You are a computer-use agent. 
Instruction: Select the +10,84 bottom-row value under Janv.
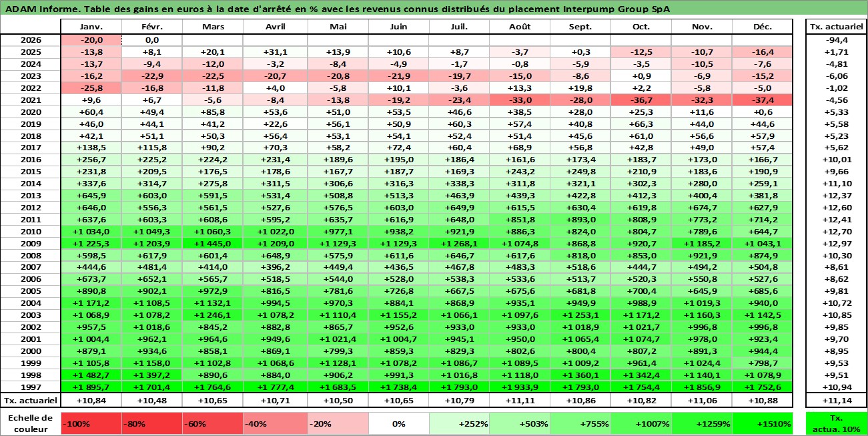pos(91,401)
